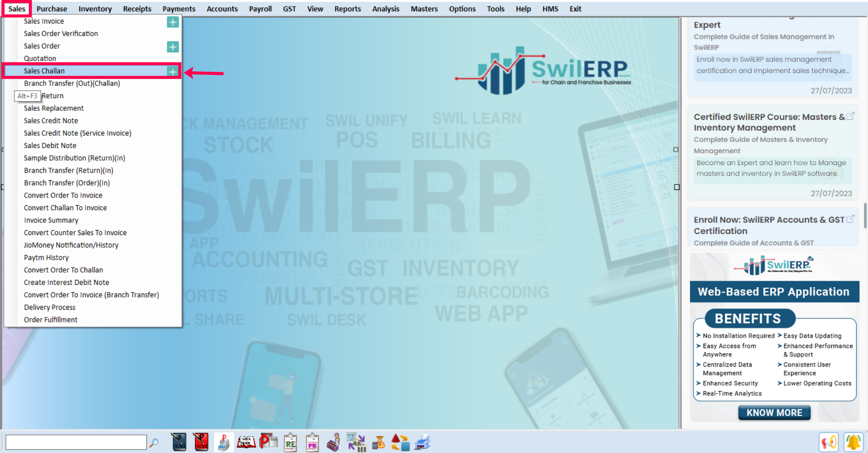
Task: Select Convert Order To Invoice
Action: (x=93, y=195)
